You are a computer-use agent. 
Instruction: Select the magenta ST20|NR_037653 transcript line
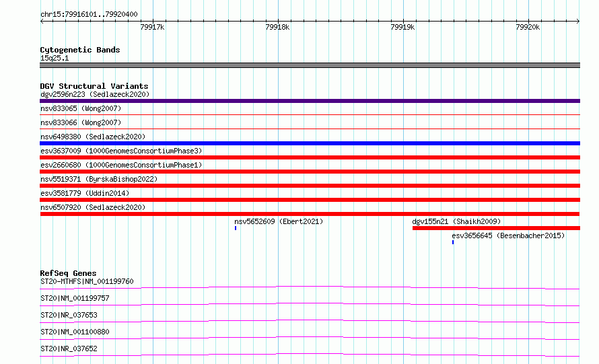pos(310,321)
